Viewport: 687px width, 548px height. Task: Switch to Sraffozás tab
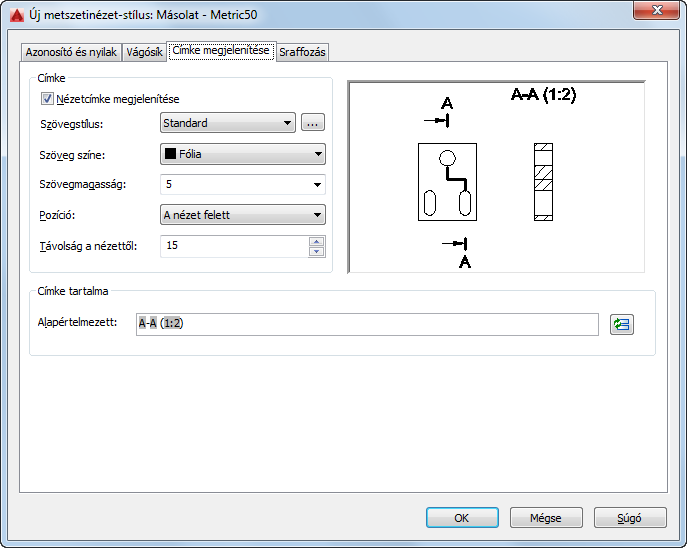(x=302, y=52)
